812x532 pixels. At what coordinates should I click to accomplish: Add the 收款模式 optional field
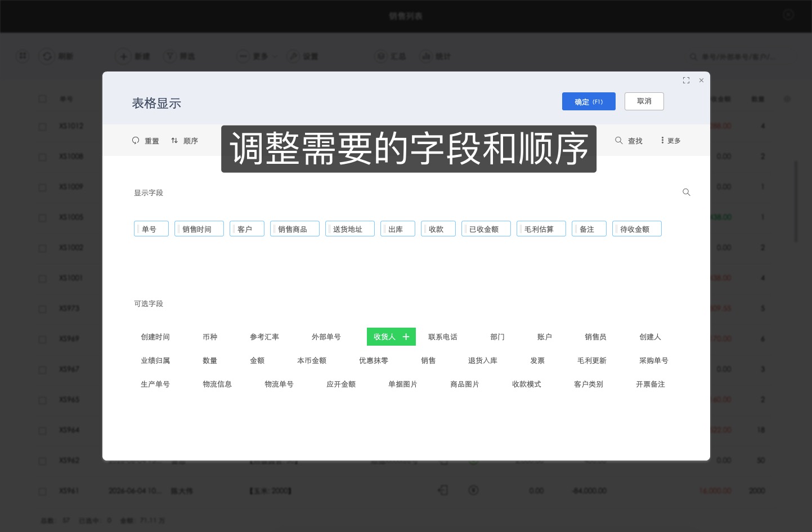pyautogui.click(x=527, y=384)
